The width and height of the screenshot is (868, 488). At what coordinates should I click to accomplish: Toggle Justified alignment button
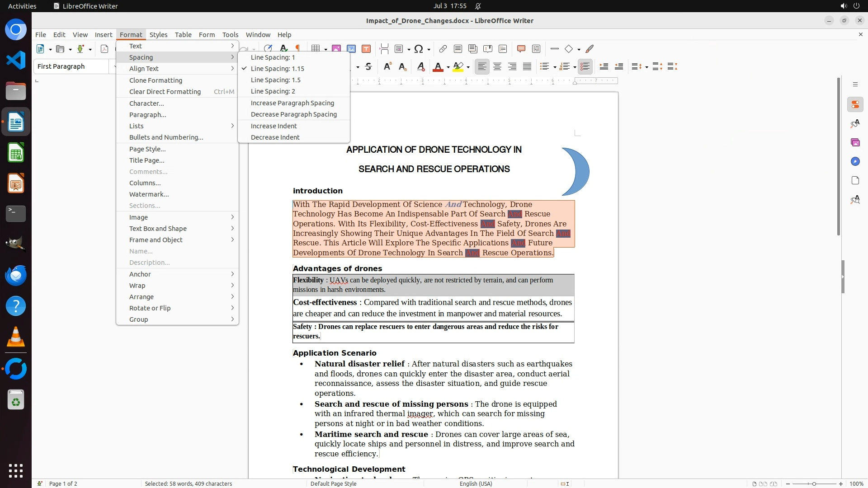coord(527,67)
